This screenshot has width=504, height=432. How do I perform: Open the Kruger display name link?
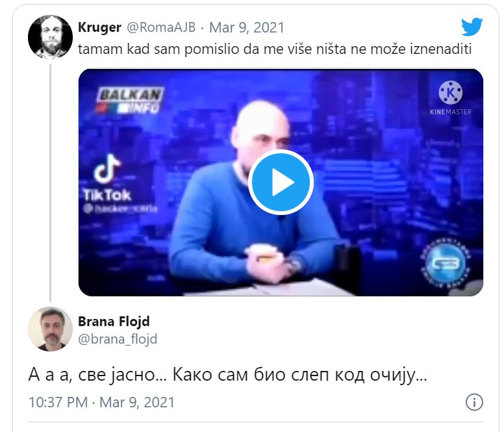tap(99, 27)
